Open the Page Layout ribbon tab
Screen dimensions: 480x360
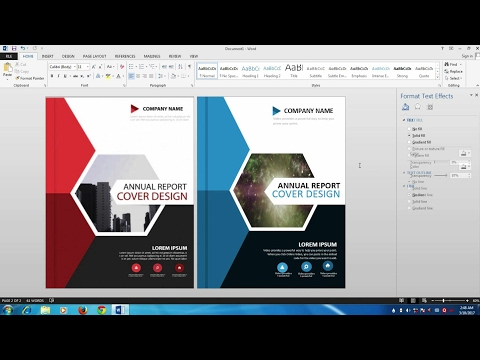point(94,56)
